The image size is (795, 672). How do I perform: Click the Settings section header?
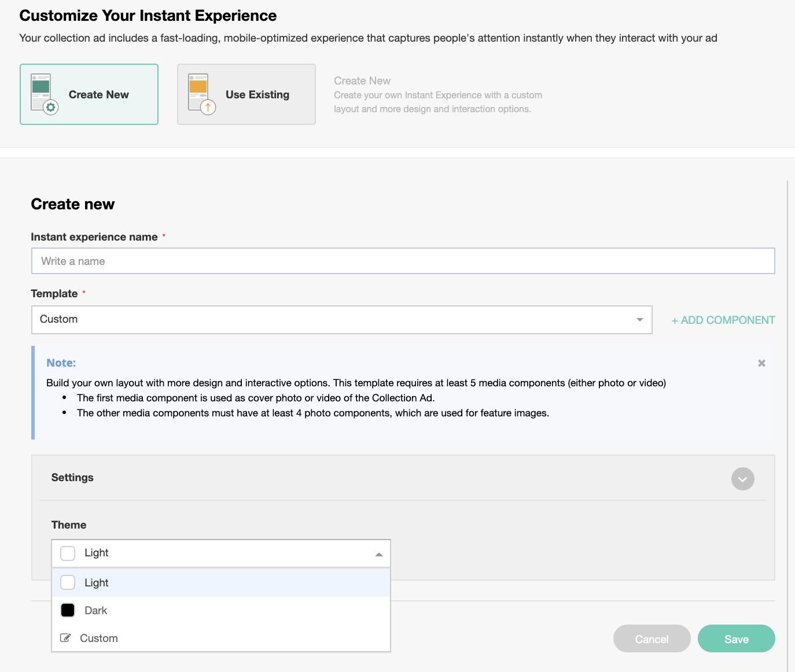(72, 478)
